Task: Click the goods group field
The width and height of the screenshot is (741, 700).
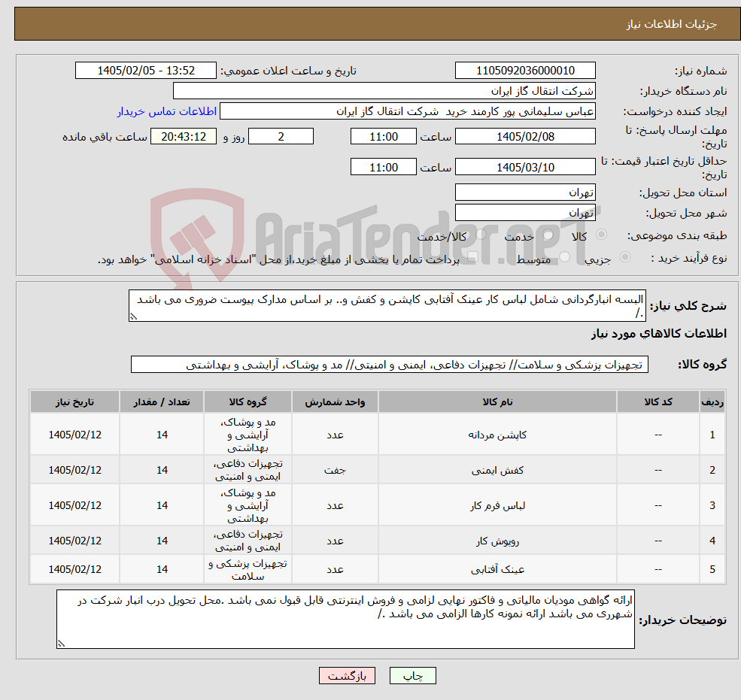Action: (390, 364)
